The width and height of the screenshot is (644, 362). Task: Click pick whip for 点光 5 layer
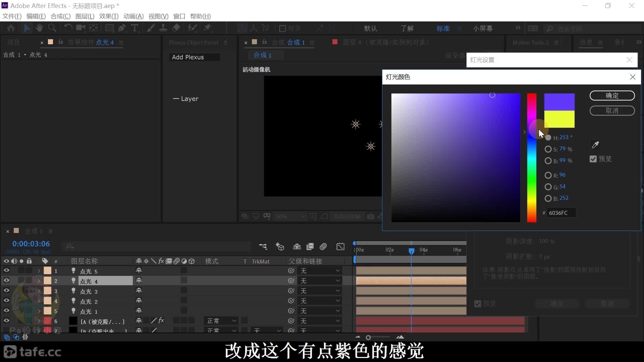(x=291, y=270)
